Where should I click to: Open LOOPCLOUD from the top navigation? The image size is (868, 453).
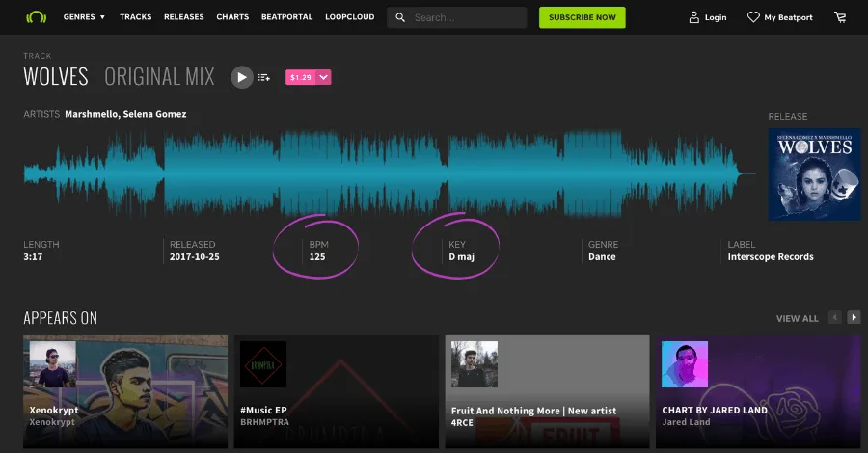[x=350, y=17]
